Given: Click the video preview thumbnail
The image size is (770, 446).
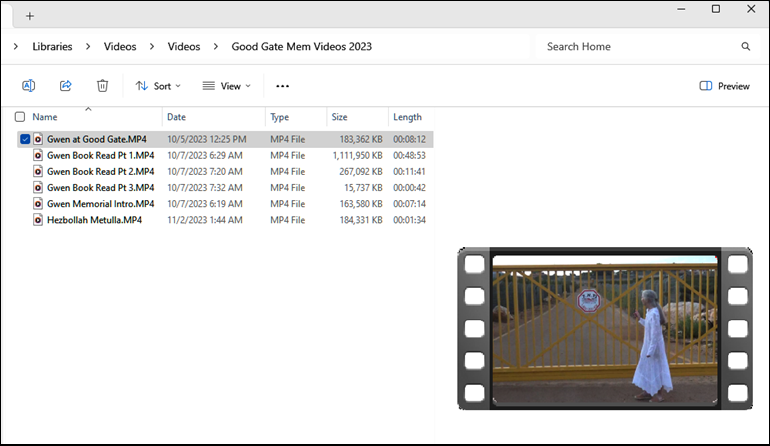Looking at the screenshot, I should click(x=605, y=329).
